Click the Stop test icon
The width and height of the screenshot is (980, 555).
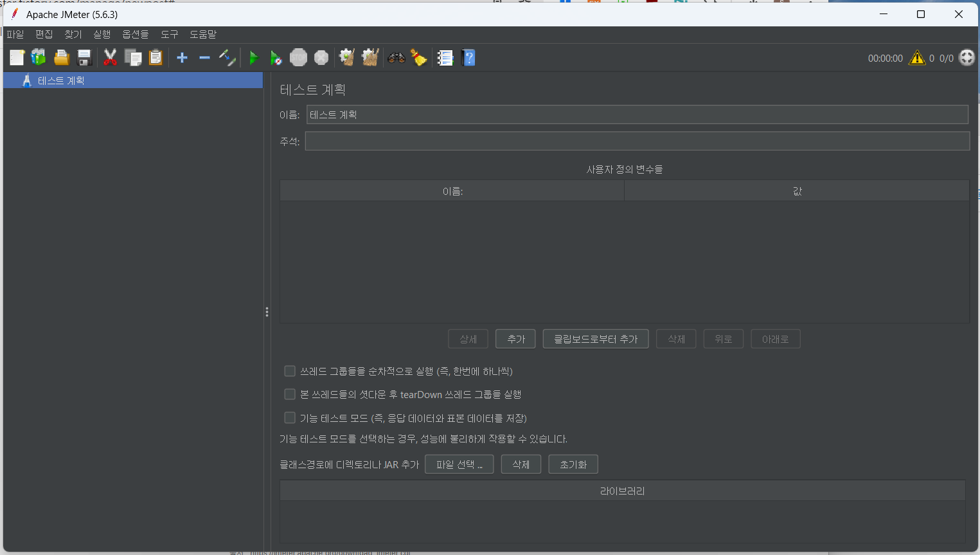pyautogui.click(x=299, y=58)
